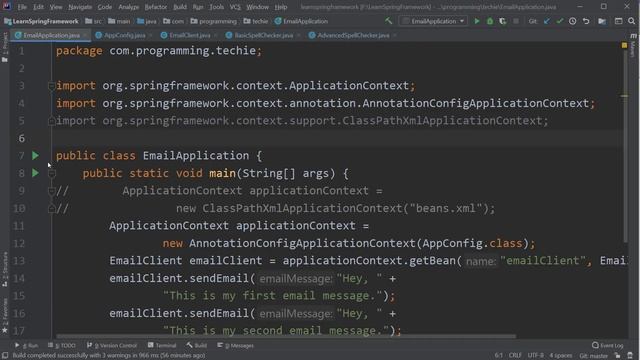Toggle tool window bars icon in status bar corner

point(5,356)
